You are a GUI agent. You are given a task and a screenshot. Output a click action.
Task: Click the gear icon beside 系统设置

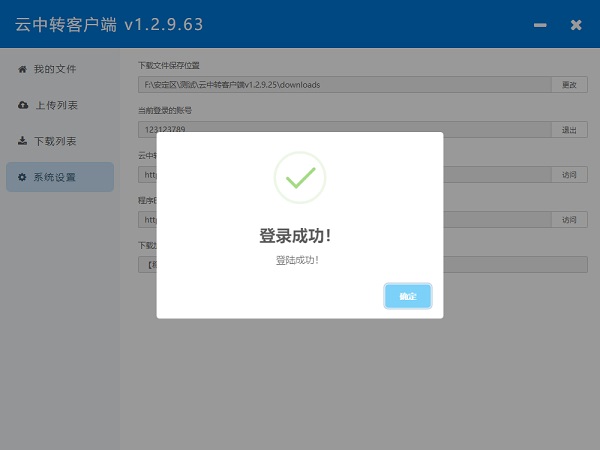22,177
